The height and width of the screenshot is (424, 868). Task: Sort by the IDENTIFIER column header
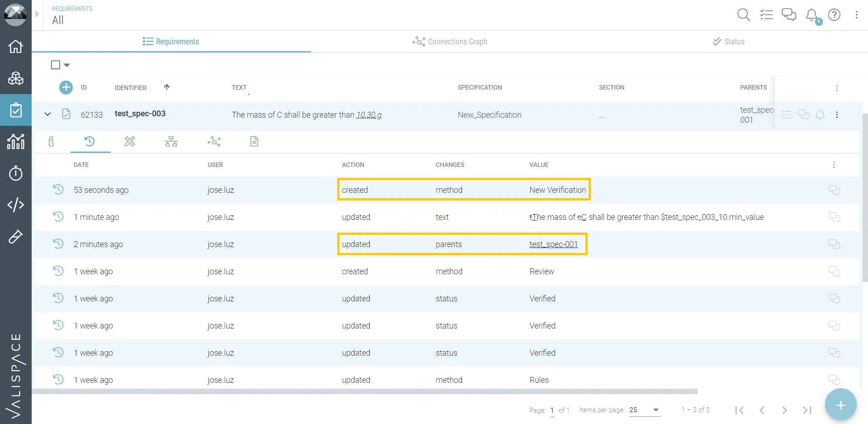131,88
